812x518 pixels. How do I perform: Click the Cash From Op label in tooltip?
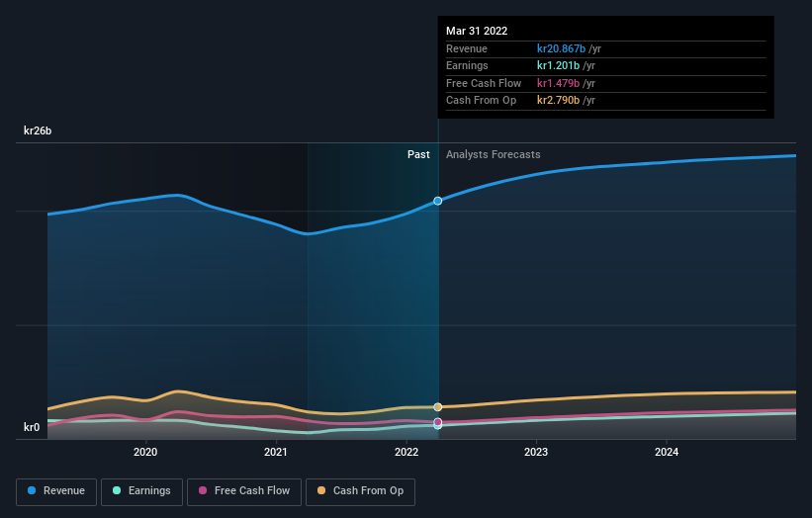coord(481,101)
